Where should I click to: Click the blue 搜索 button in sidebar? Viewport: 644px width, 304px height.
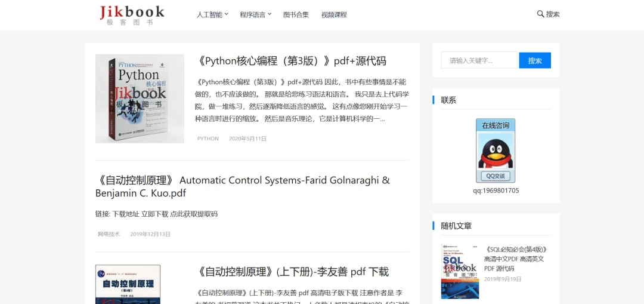(535, 60)
